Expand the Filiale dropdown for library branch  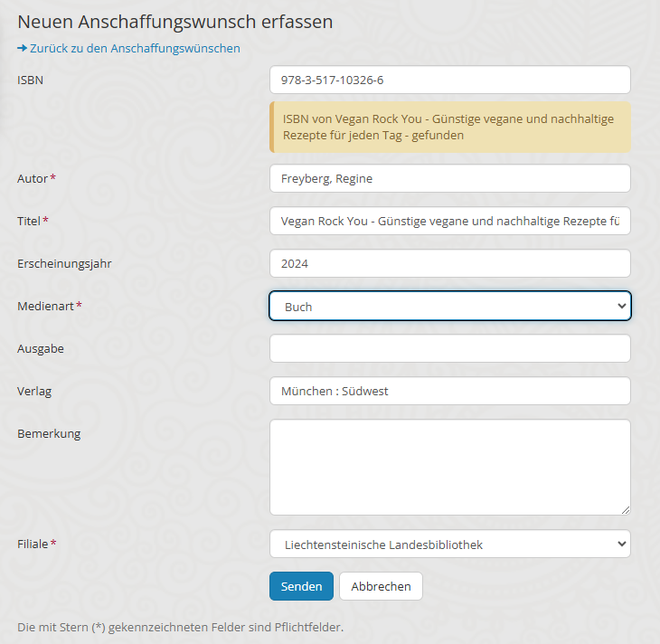point(449,544)
